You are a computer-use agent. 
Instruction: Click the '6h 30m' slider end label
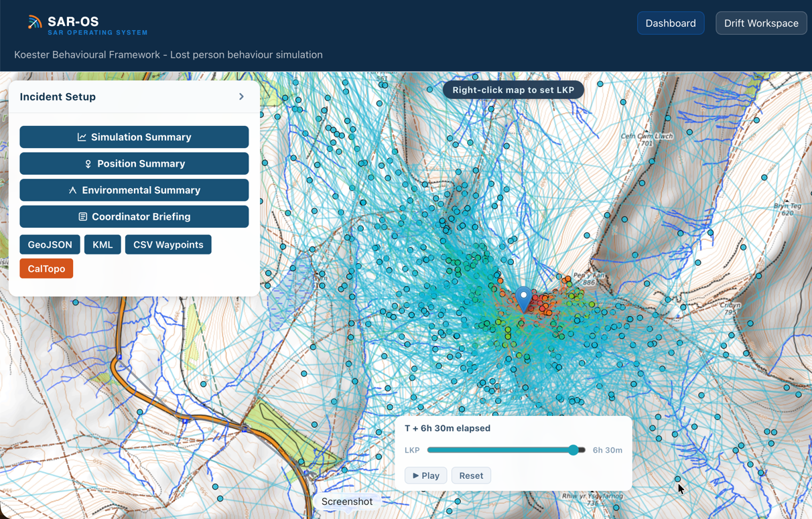[x=608, y=450]
